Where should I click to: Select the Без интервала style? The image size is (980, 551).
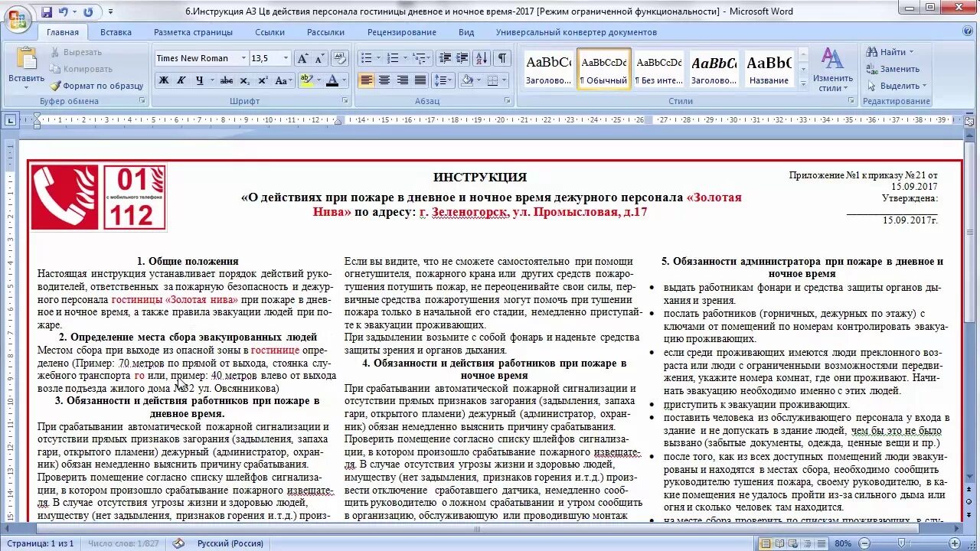[659, 70]
